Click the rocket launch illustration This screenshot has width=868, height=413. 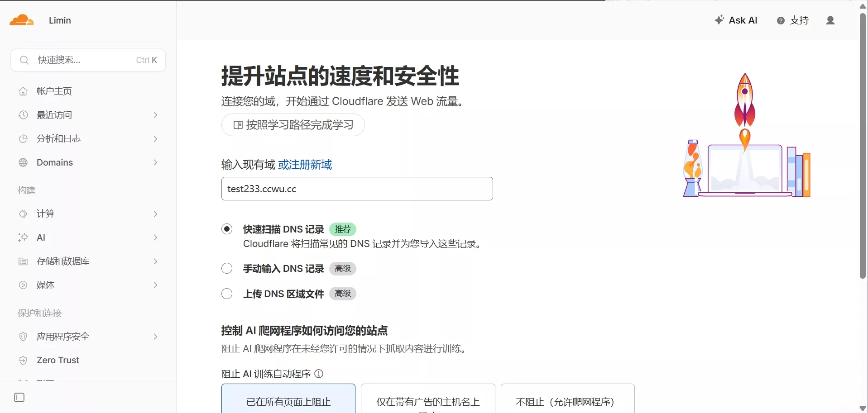coord(747,135)
